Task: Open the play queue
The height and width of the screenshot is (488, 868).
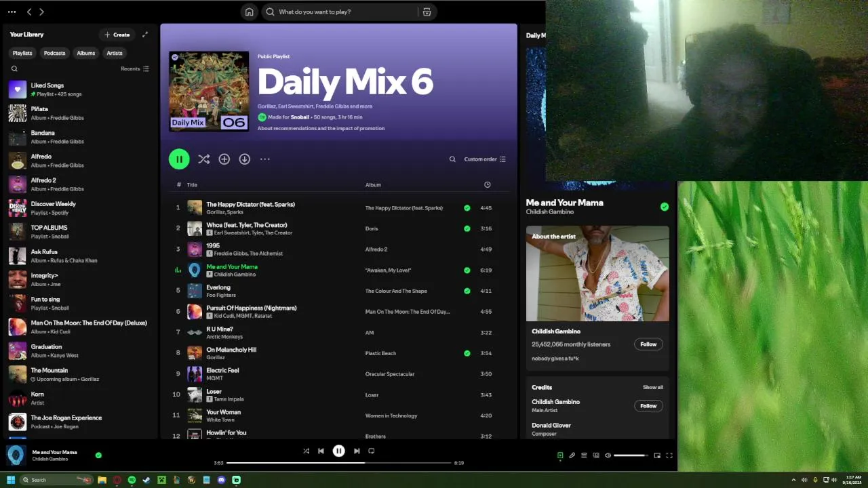Action: [584, 455]
